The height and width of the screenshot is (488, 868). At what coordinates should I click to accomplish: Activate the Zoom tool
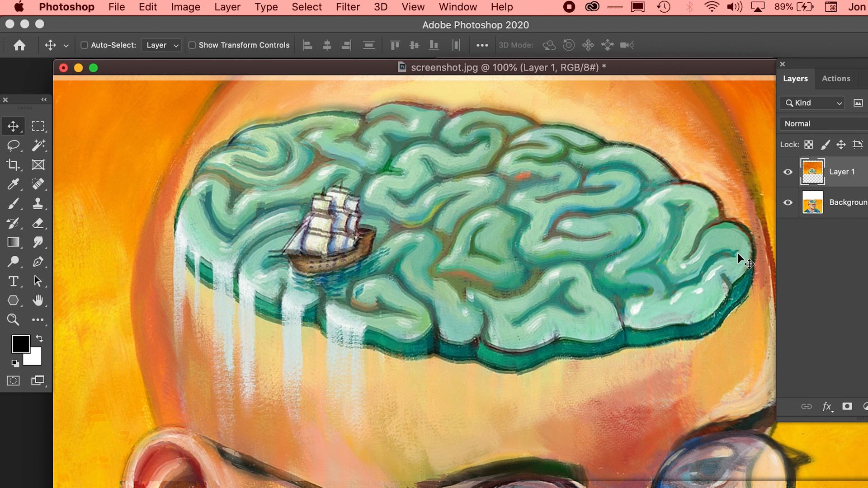tap(14, 320)
